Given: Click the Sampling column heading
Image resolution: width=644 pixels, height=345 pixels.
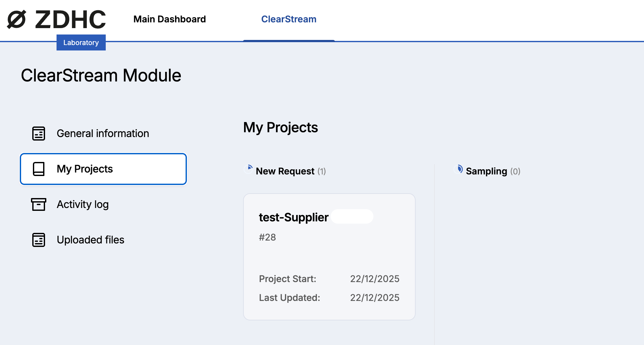Looking at the screenshot, I should click(x=487, y=171).
